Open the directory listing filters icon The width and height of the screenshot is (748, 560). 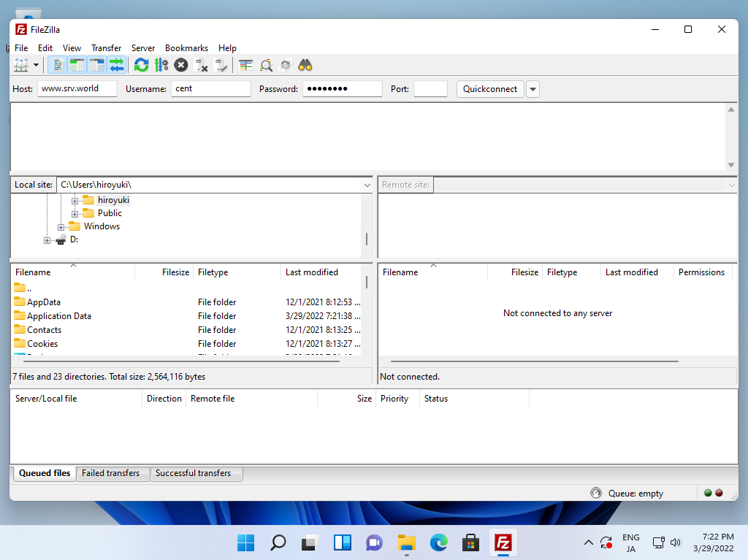(246, 65)
